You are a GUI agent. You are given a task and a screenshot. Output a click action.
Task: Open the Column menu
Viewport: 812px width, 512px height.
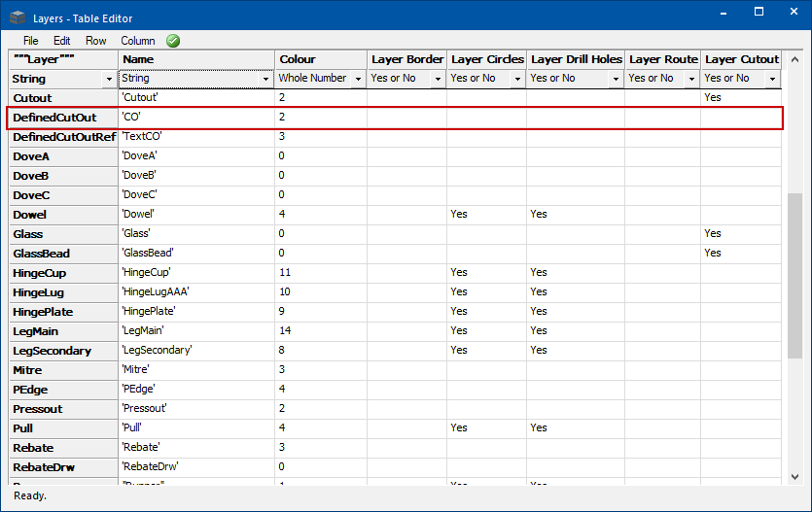point(138,41)
